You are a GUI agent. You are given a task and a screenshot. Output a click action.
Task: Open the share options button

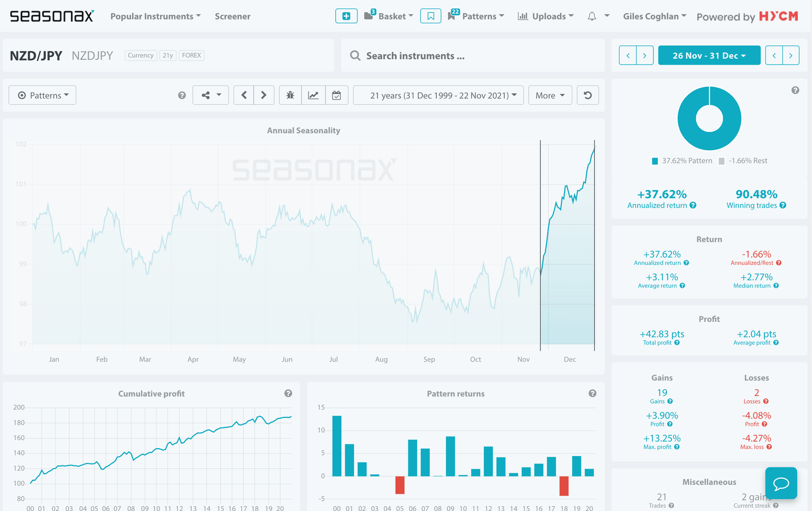coord(210,95)
